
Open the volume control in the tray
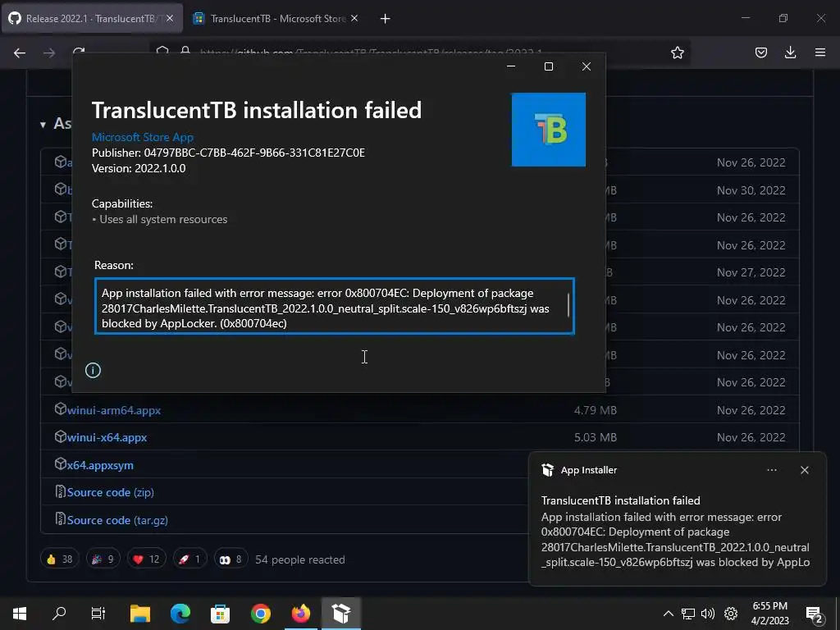click(x=708, y=614)
